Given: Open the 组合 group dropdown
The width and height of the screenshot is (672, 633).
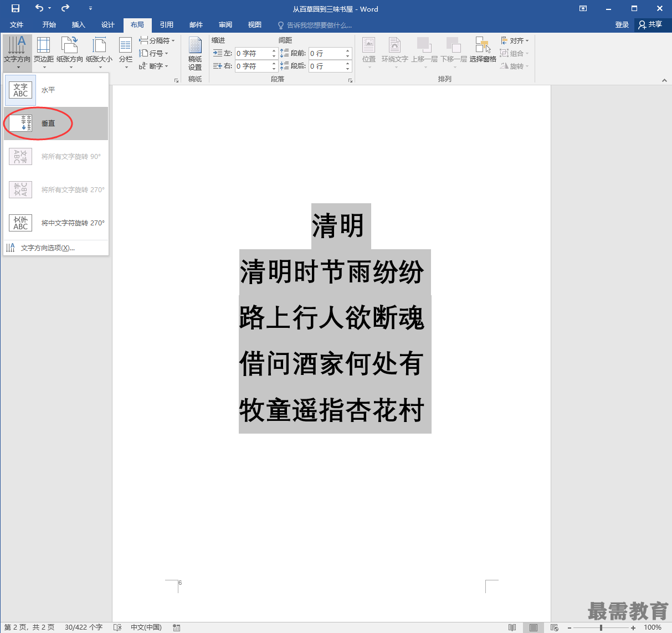Looking at the screenshot, I should [515, 53].
